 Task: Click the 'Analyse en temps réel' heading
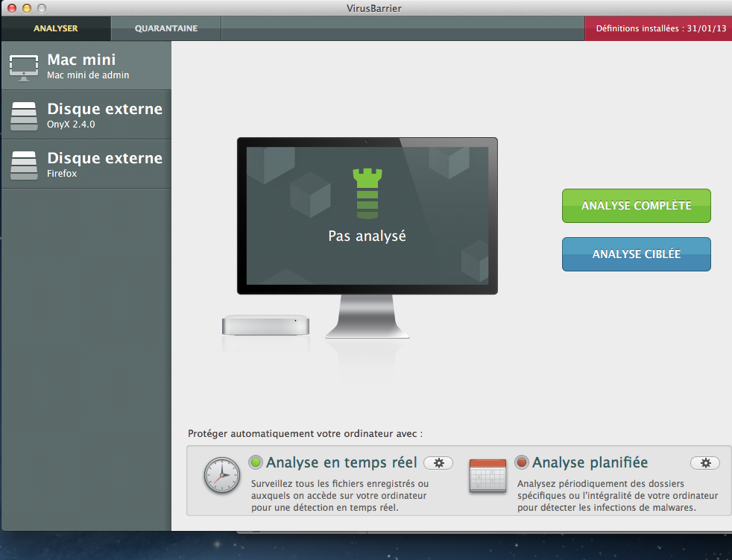[341, 462]
